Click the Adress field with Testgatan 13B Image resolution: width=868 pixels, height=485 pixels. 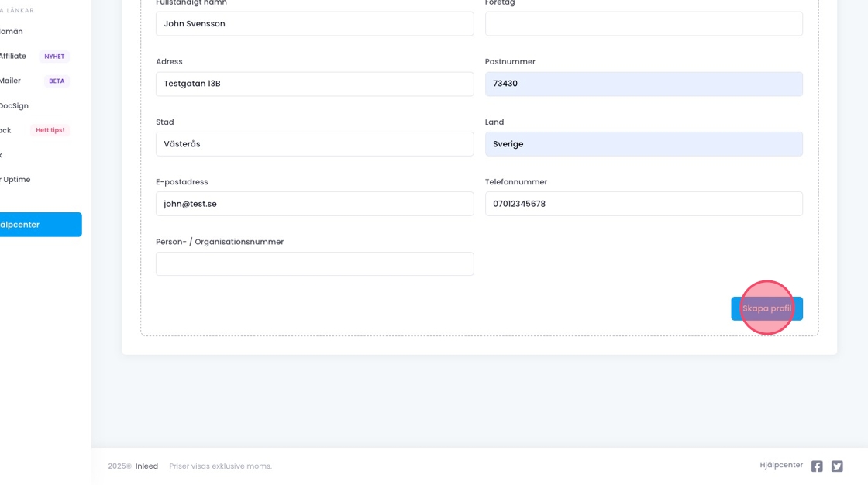314,84
